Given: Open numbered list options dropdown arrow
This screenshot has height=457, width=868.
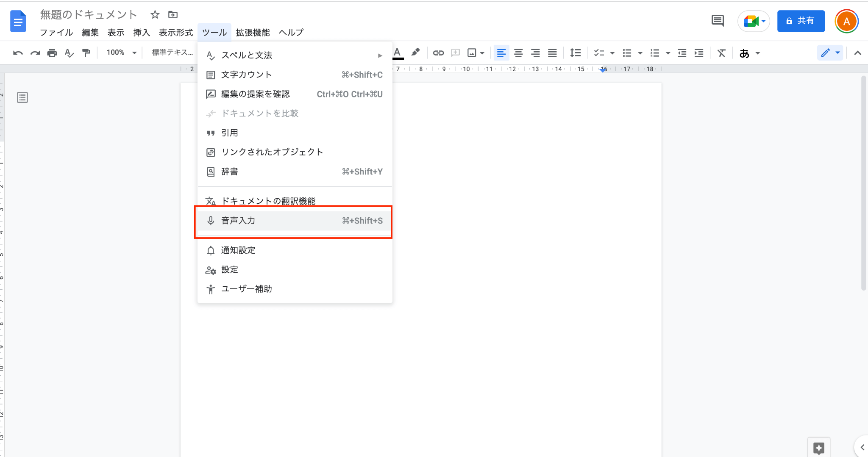Looking at the screenshot, I should 668,53.
